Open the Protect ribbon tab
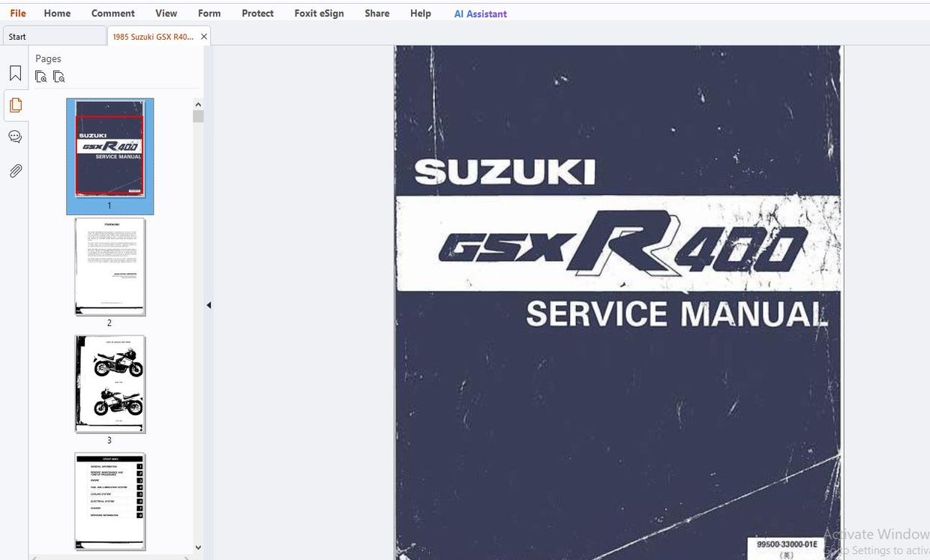The width and height of the screenshot is (930, 560). pyautogui.click(x=257, y=13)
